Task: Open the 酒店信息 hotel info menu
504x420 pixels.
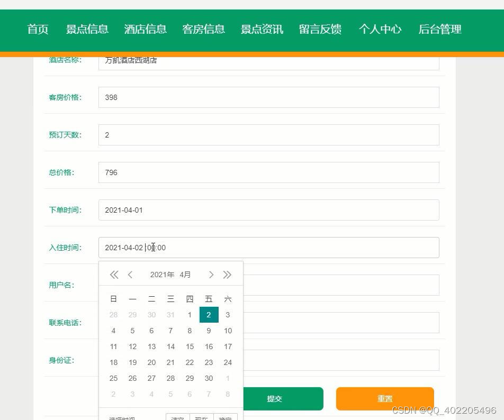Action: [x=145, y=30]
